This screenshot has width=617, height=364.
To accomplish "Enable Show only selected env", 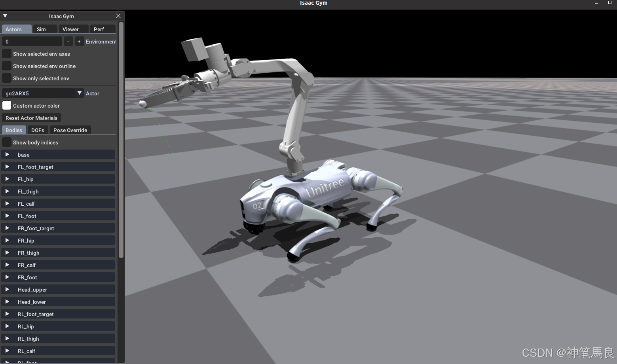I will [7, 78].
